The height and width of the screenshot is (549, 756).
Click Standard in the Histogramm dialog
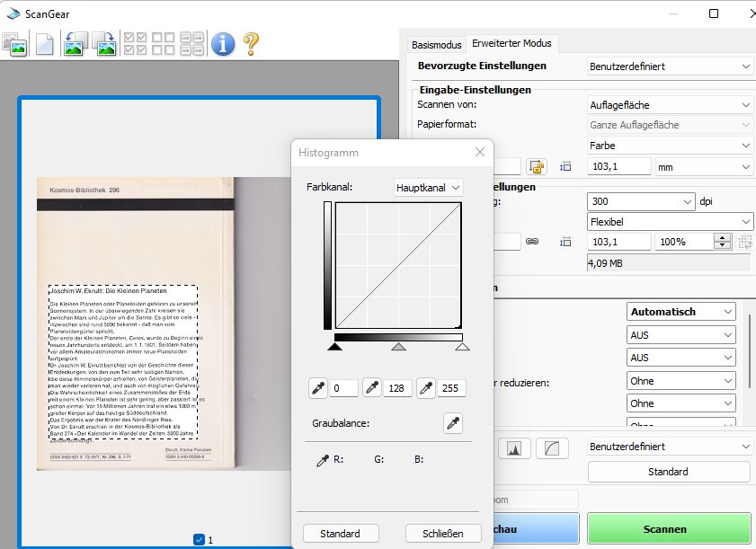(x=341, y=534)
